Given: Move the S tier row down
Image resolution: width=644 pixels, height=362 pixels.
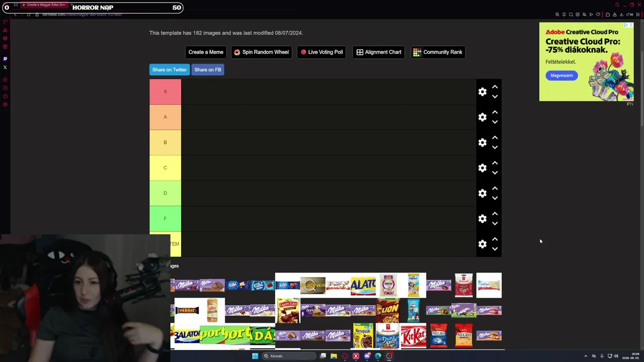Looking at the screenshot, I should point(495,97).
